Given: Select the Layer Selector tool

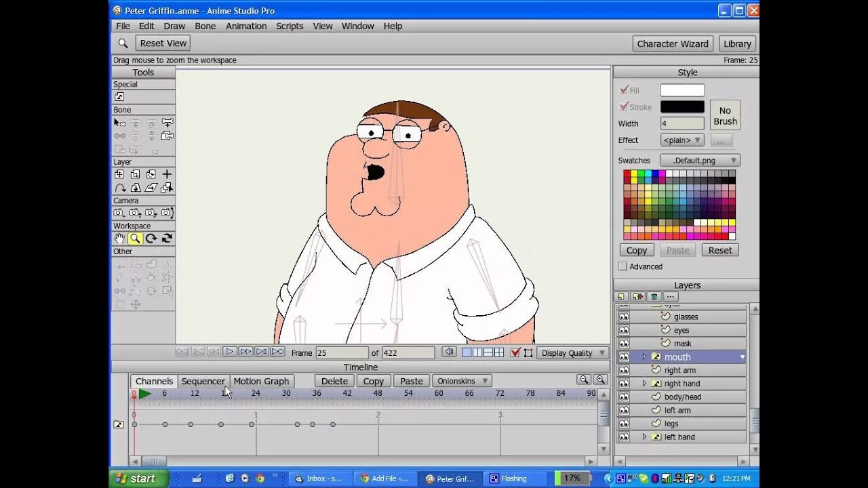Looking at the screenshot, I should 167,188.
